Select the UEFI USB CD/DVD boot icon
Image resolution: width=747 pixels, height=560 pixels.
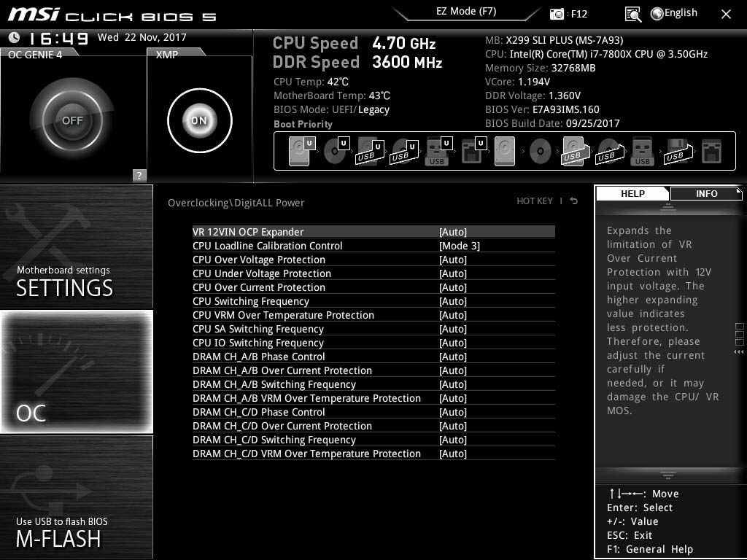pos(404,152)
